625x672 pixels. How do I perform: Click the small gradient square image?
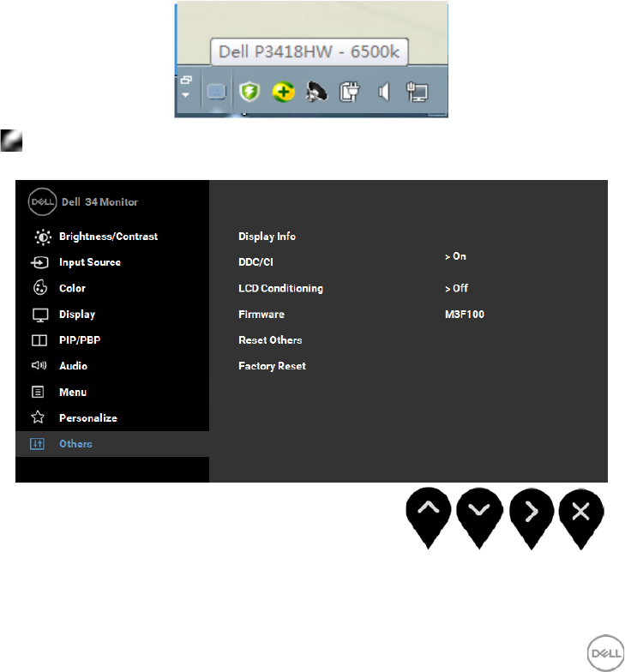pyautogui.click(x=11, y=141)
